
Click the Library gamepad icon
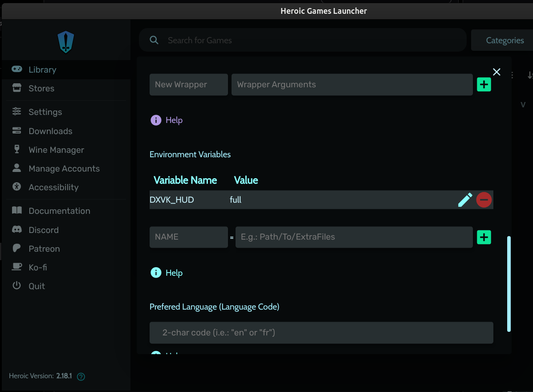[16, 69]
